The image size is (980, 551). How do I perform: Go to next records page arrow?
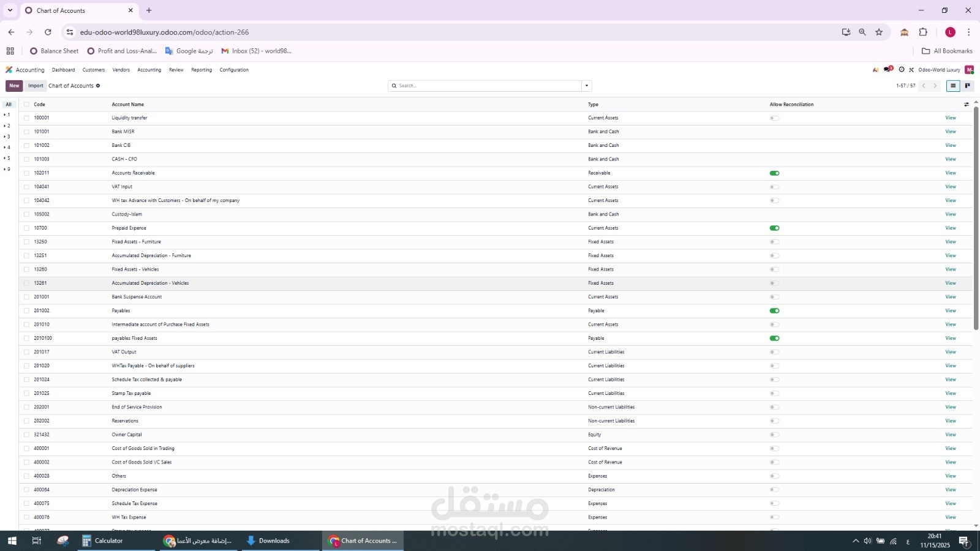pos(935,86)
